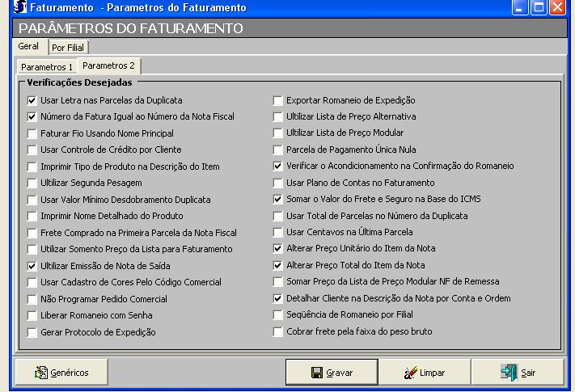The image size is (575, 392).
Task: Check Exportar Romaneio de Expedição option
Action: tap(278, 101)
